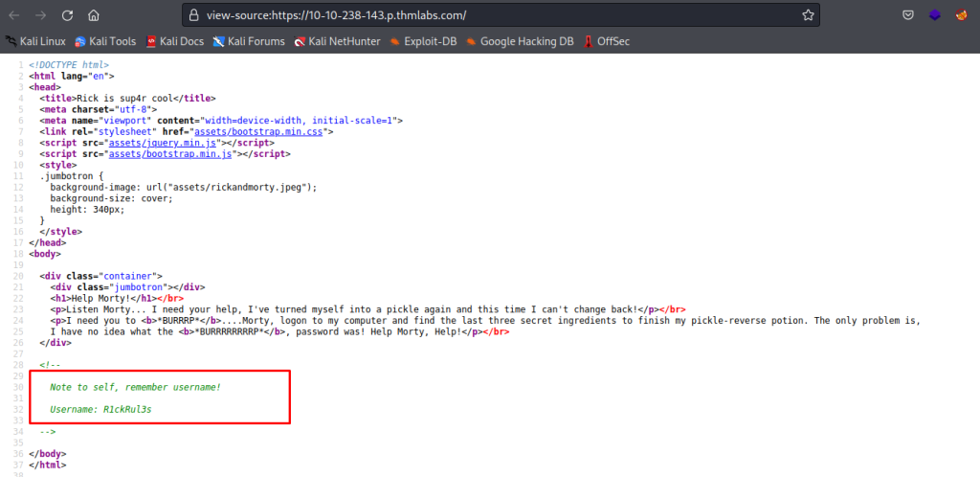Click the browser back arrow
980x477 pixels.
tap(13, 15)
